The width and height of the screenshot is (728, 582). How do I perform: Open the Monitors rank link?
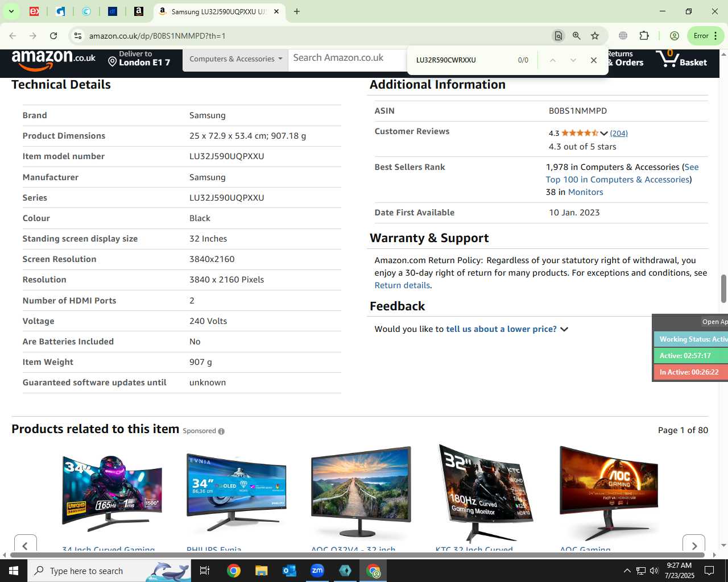586,192
